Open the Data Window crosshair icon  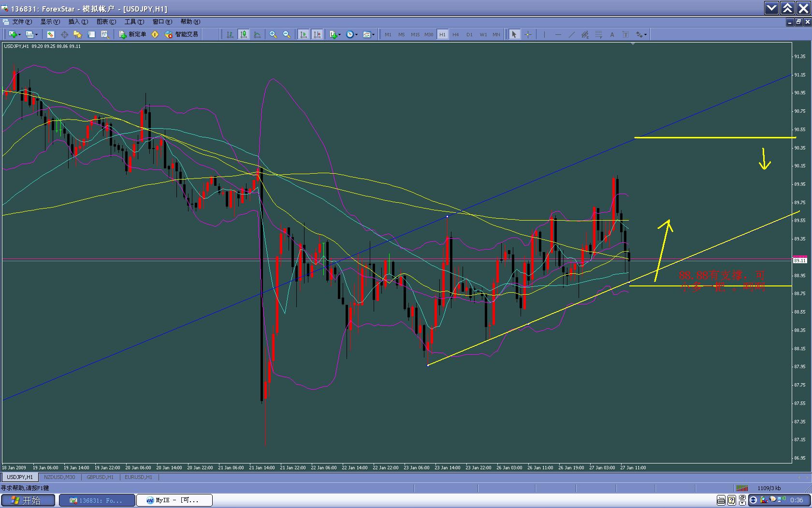point(64,34)
